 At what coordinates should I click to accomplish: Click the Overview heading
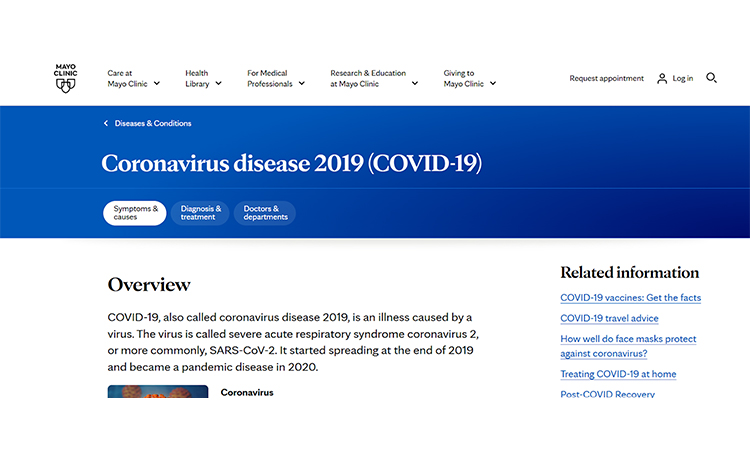pos(149,285)
